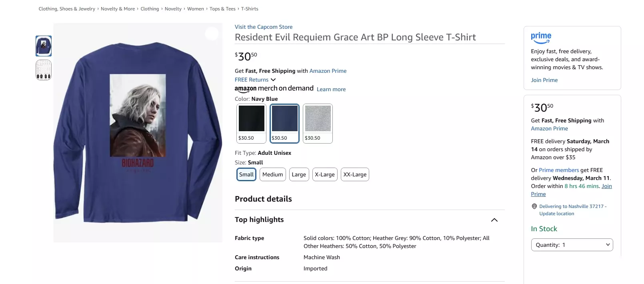Go to Tops & Tees breadcrumb
Screen dimensions: 644x284
(x=222, y=9)
